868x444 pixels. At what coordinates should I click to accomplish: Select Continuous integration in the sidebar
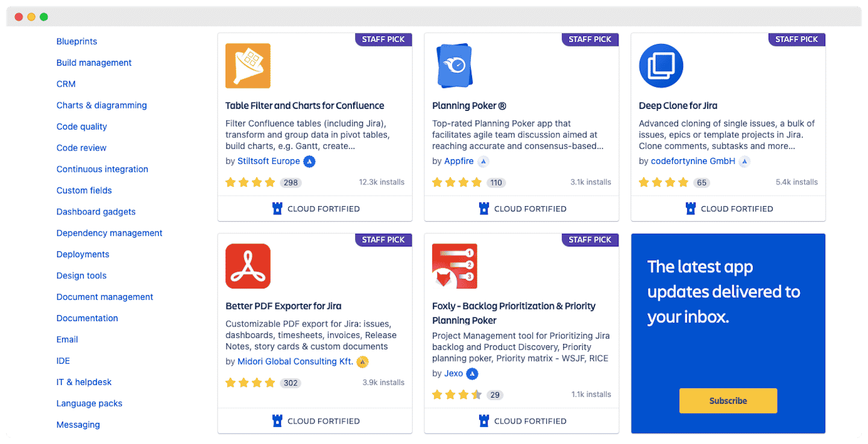point(102,169)
